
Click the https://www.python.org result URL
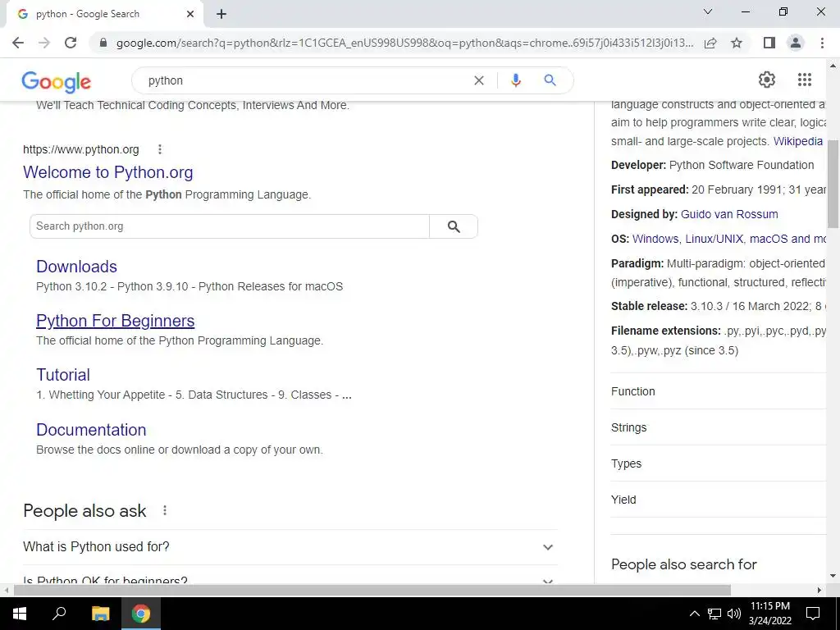pyautogui.click(x=81, y=149)
